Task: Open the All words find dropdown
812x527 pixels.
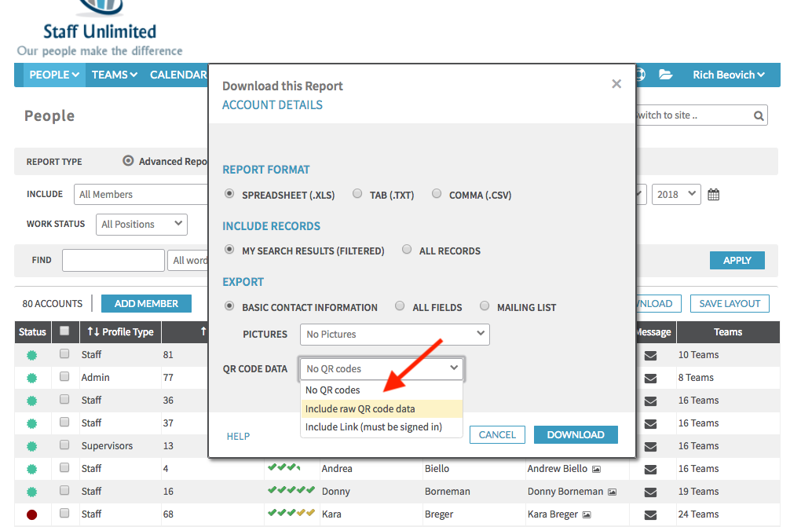Action: [x=188, y=261]
